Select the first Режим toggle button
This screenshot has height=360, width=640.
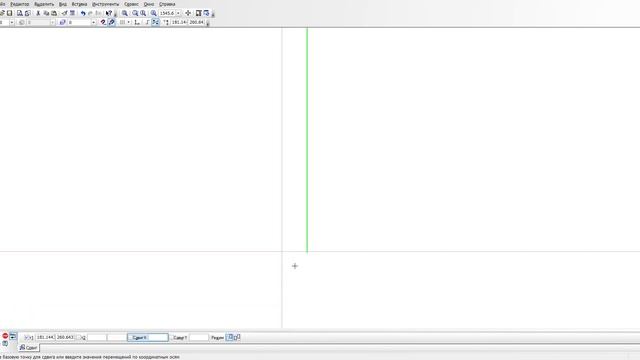tap(230, 337)
